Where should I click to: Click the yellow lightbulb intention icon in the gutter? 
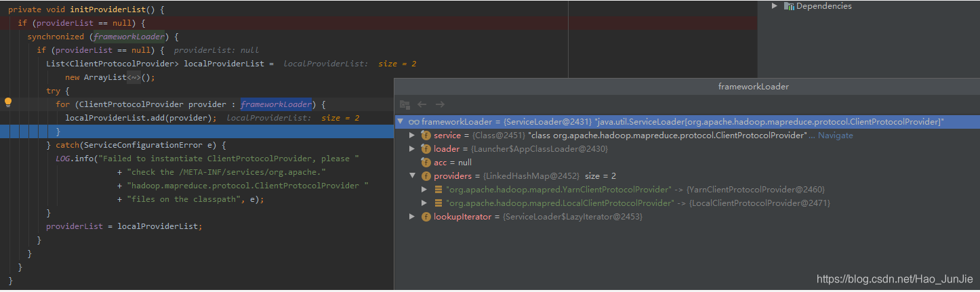[8, 103]
